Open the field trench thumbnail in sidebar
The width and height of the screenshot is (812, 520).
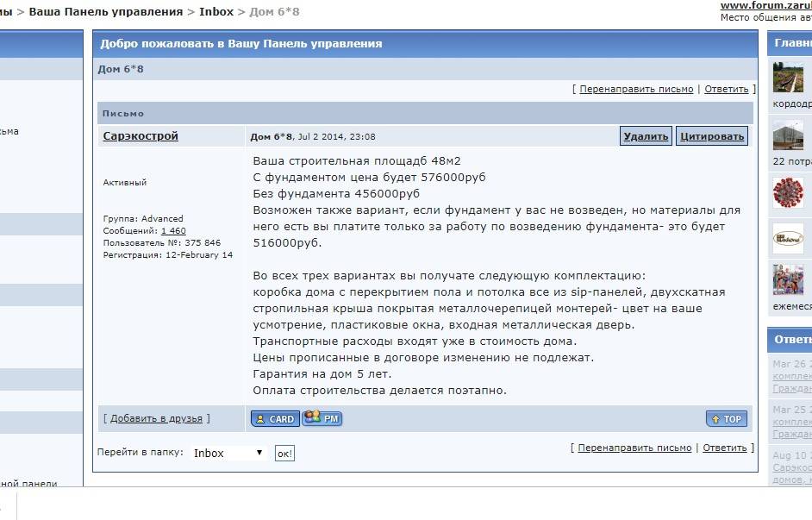point(787,78)
